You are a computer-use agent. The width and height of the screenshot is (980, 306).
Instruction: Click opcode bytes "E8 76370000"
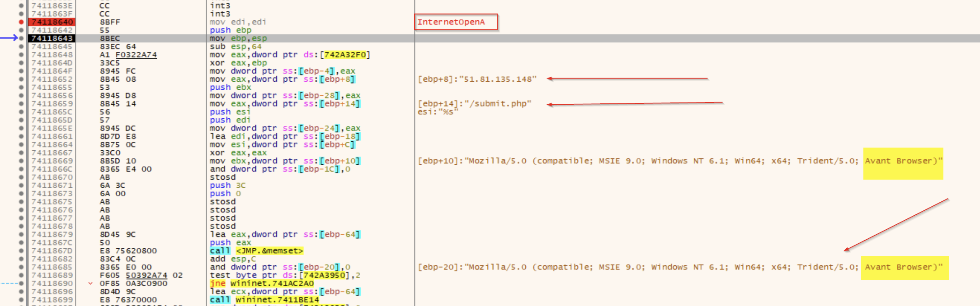[128, 300]
